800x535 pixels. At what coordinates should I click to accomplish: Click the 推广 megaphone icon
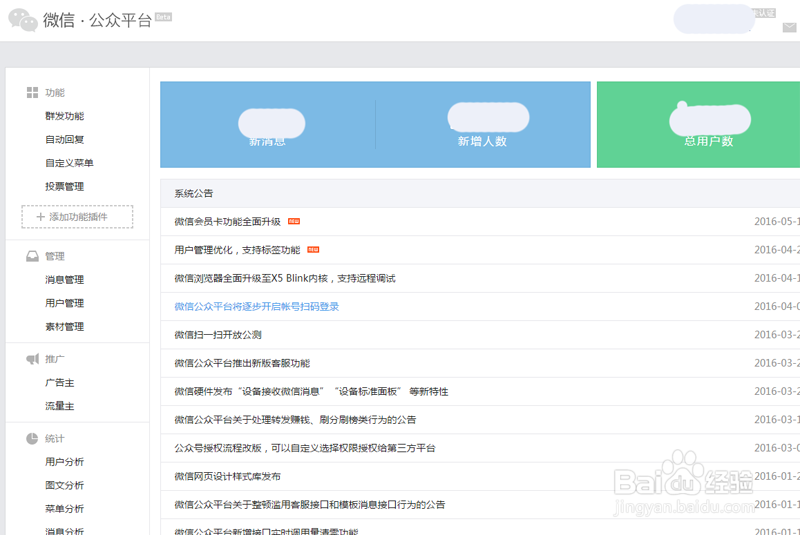coord(32,359)
